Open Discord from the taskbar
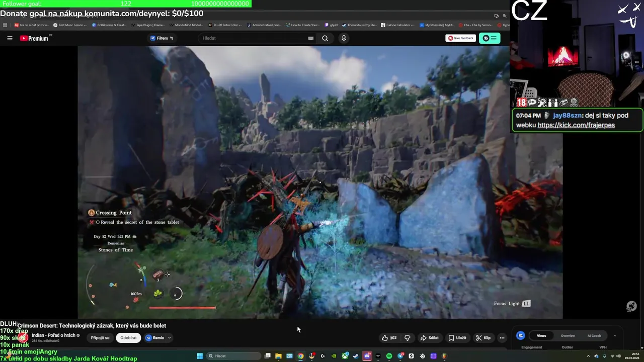Viewport: 644px width, 362px height. pyautogui.click(x=367, y=356)
